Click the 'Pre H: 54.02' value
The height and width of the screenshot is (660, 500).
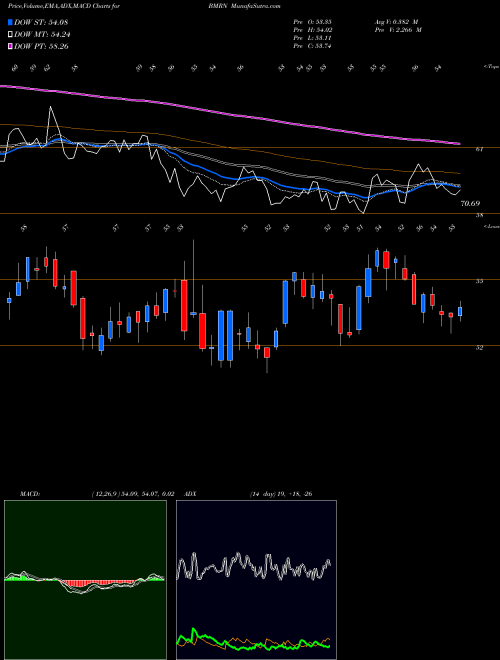tap(312, 30)
